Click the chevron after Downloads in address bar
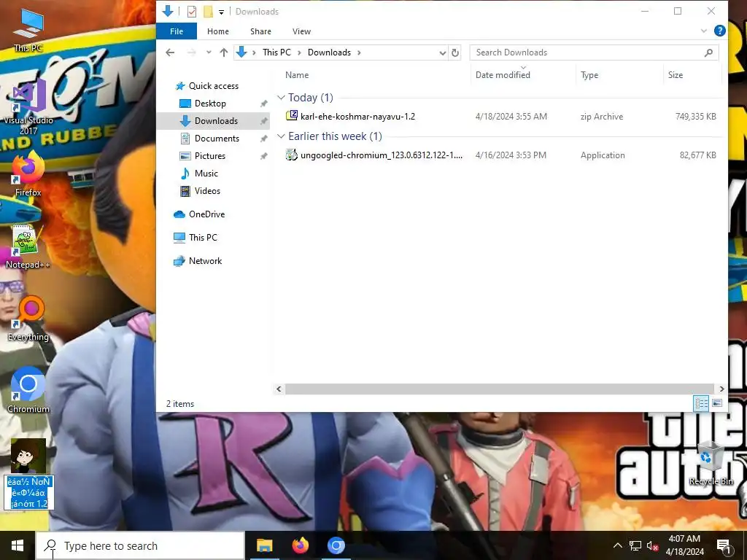This screenshot has width=747, height=560. [x=359, y=52]
